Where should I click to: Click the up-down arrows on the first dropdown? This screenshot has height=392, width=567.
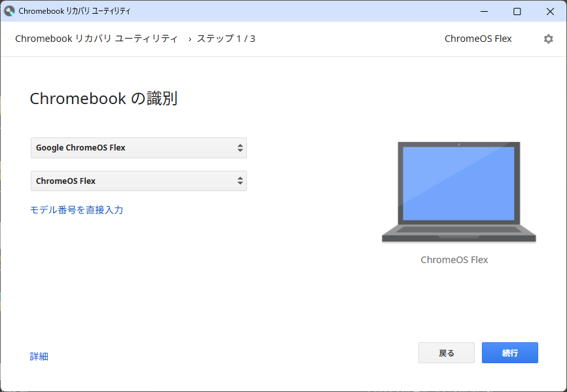(240, 148)
